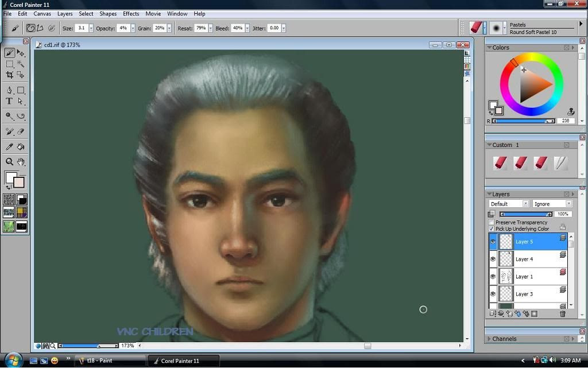The height and width of the screenshot is (368, 588).
Task: Adjust the layer opacity slider
Action: pos(526,214)
